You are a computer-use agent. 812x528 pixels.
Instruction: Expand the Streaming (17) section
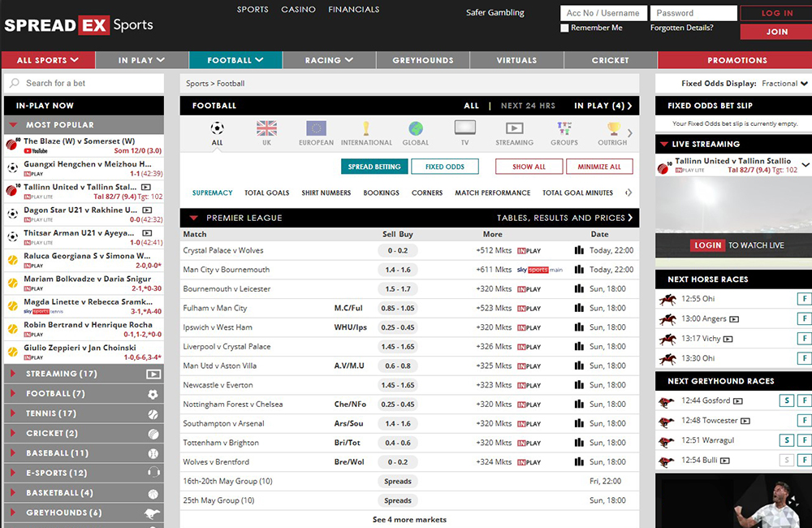84,374
